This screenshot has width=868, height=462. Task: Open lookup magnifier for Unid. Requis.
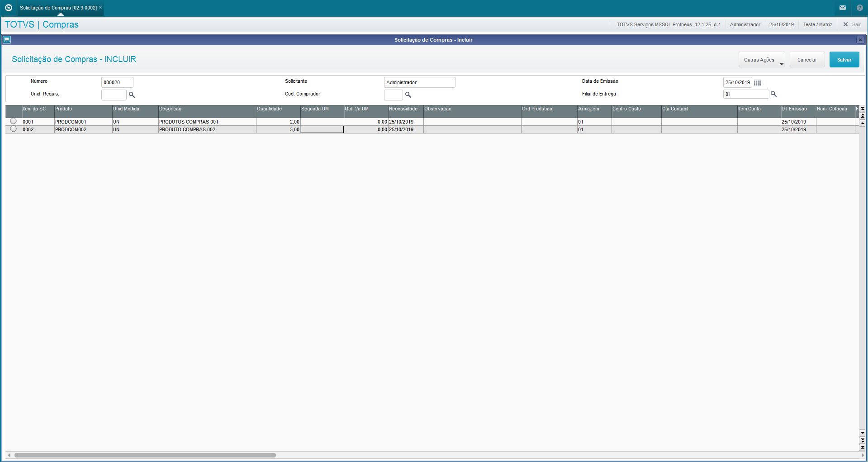pyautogui.click(x=132, y=95)
